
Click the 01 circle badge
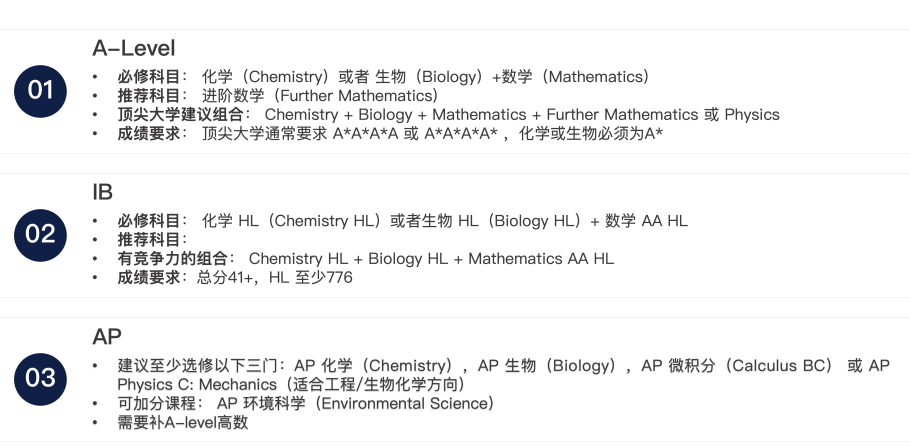tap(40, 91)
